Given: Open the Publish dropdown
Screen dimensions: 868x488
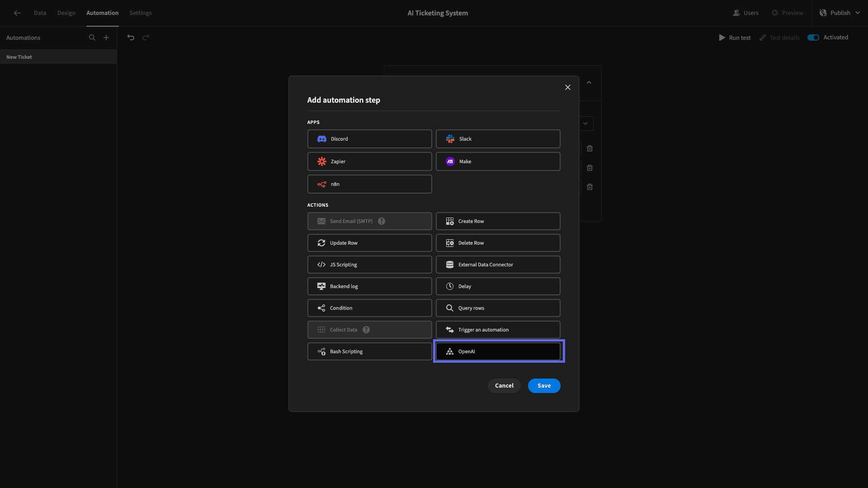Looking at the screenshot, I should tap(840, 13).
